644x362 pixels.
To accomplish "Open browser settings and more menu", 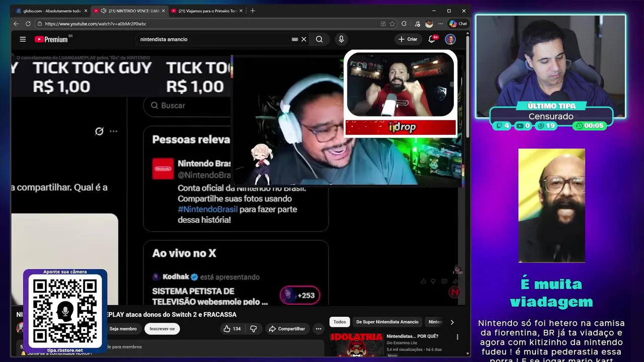I will click(x=441, y=24).
